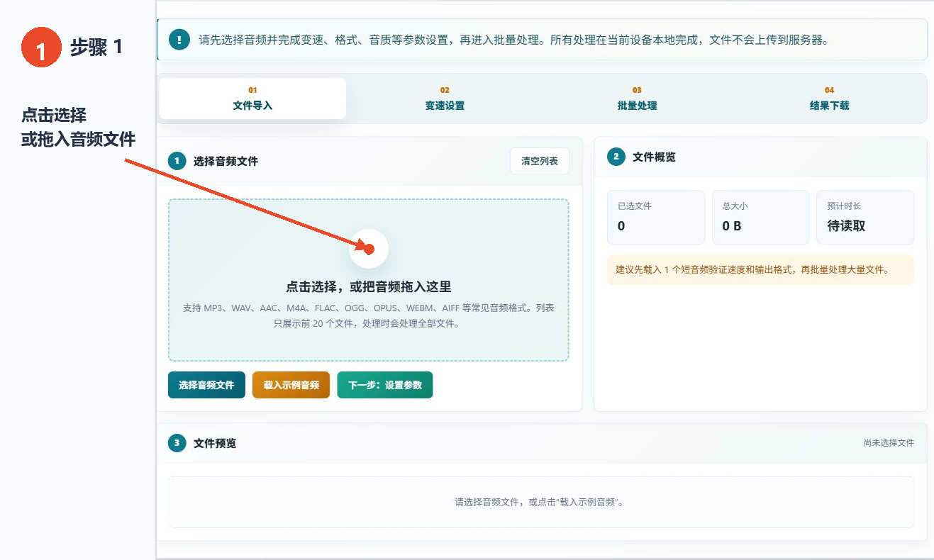
Task: Click the 点击选择，或把音频拖入这里 heading
Action: point(369,286)
